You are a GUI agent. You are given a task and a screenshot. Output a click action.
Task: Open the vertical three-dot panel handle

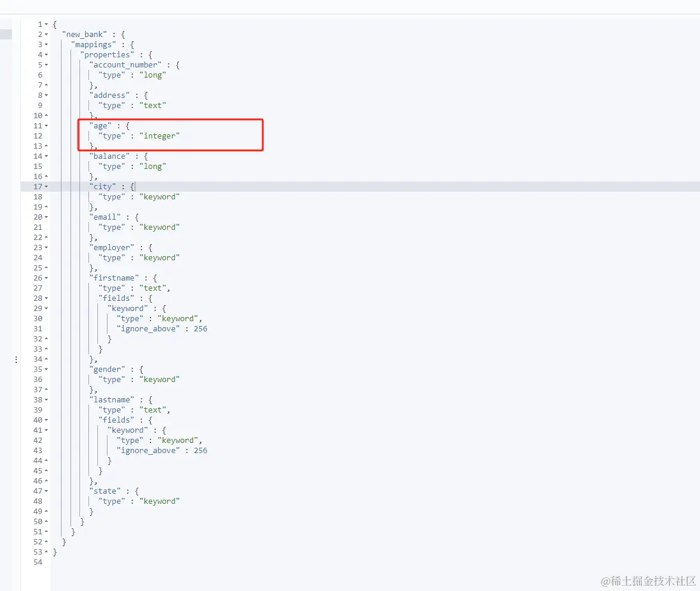(16, 359)
